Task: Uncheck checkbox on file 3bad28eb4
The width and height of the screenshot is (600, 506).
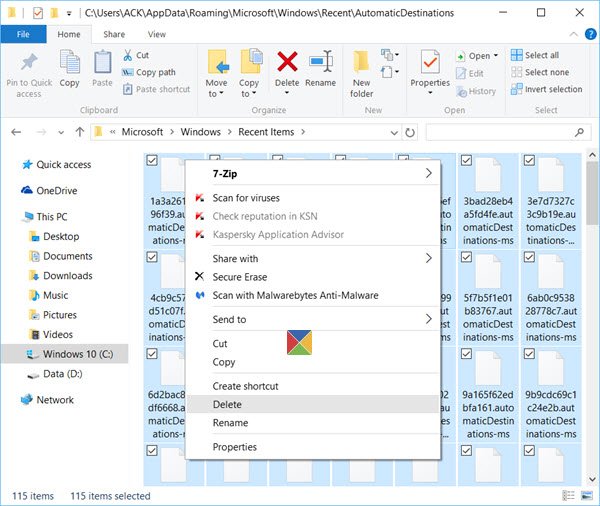Action: [x=466, y=160]
